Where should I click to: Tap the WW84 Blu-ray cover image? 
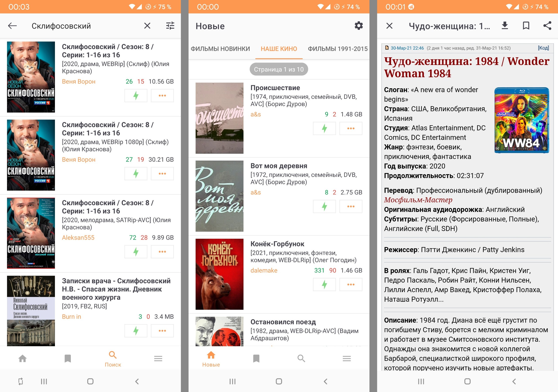point(522,120)
